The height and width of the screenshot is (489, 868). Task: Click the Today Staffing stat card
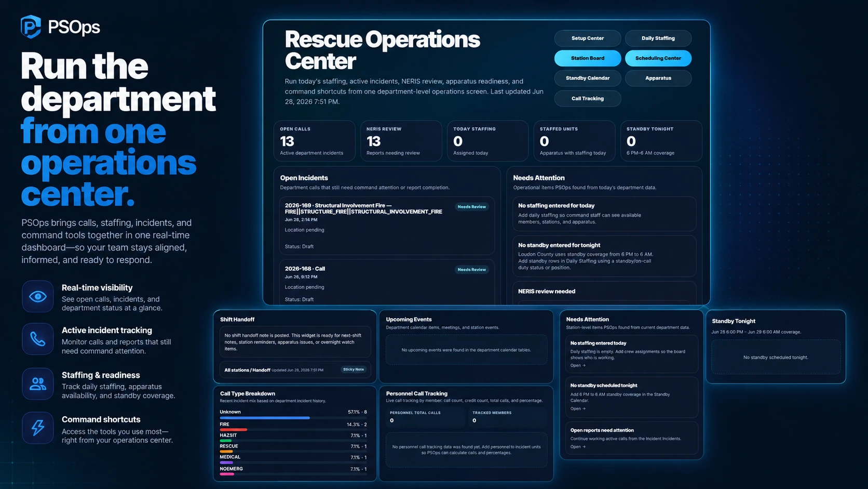[x=487, y=141]
